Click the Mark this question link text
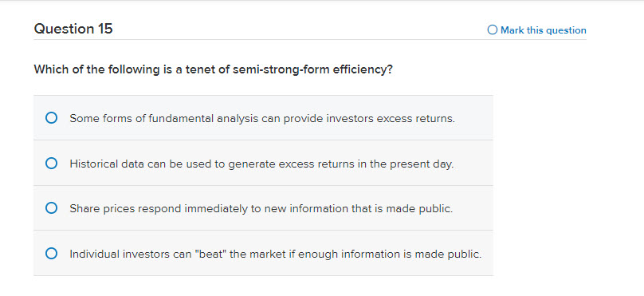The width and height of the screenshot is (644, 296). (x=544, y=30)
